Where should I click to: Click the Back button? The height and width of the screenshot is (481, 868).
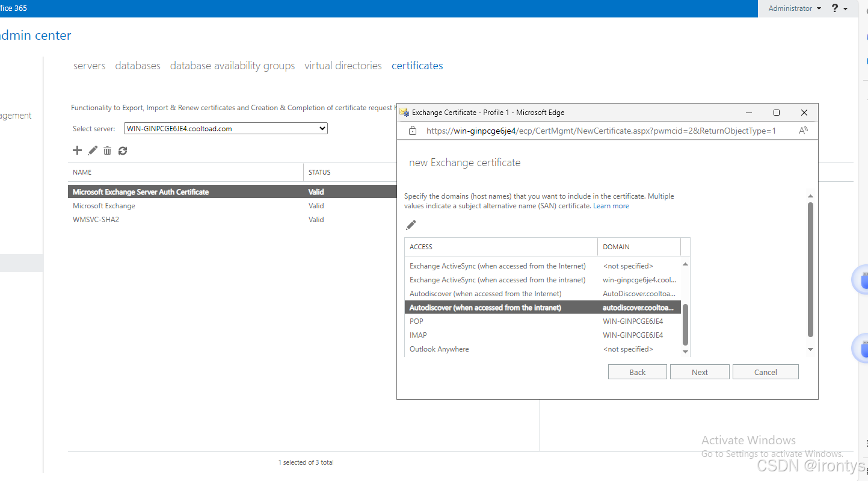click(x=638, y=372)
